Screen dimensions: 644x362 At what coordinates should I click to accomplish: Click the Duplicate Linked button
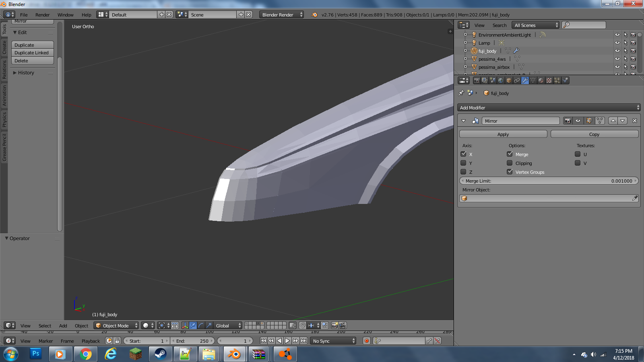[x=32, y=53]
